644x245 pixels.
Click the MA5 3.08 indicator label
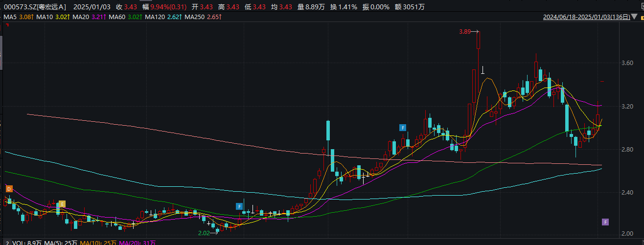(x=18, y=18)
